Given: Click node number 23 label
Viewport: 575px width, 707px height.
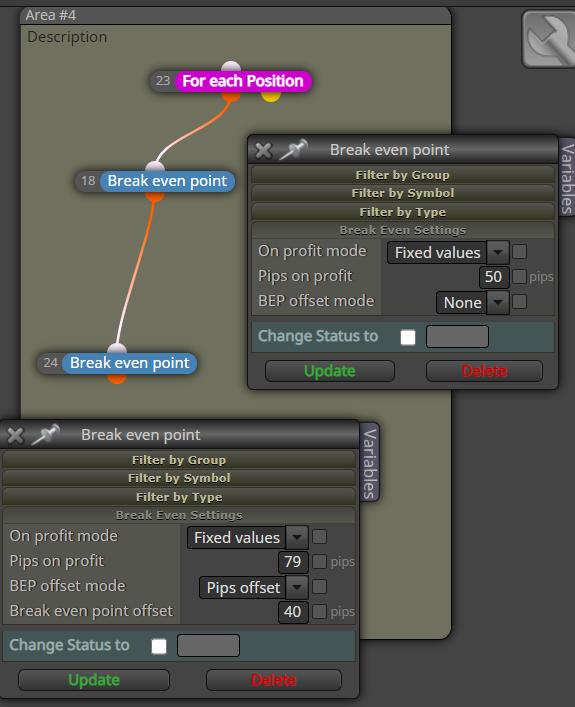Looking at the screenshot, I should click(x=163, y=81).
